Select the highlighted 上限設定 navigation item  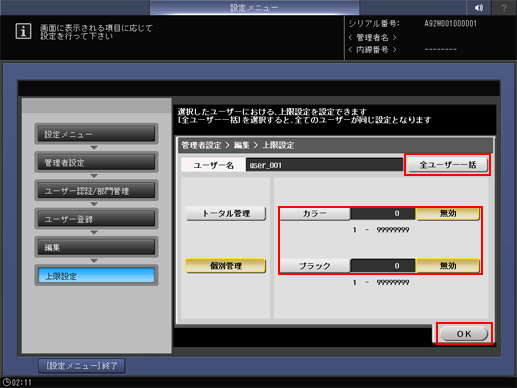[96, 276]
